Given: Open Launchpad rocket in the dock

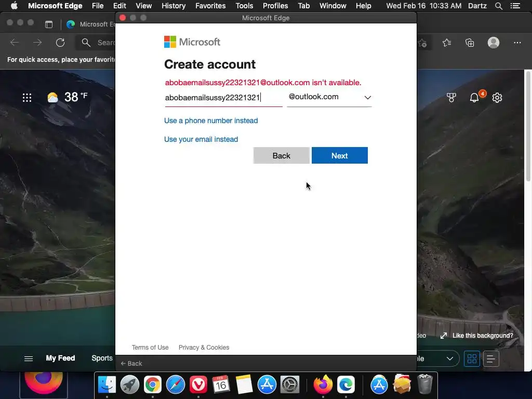Looking at the screenshot, I should coord(129,385).
